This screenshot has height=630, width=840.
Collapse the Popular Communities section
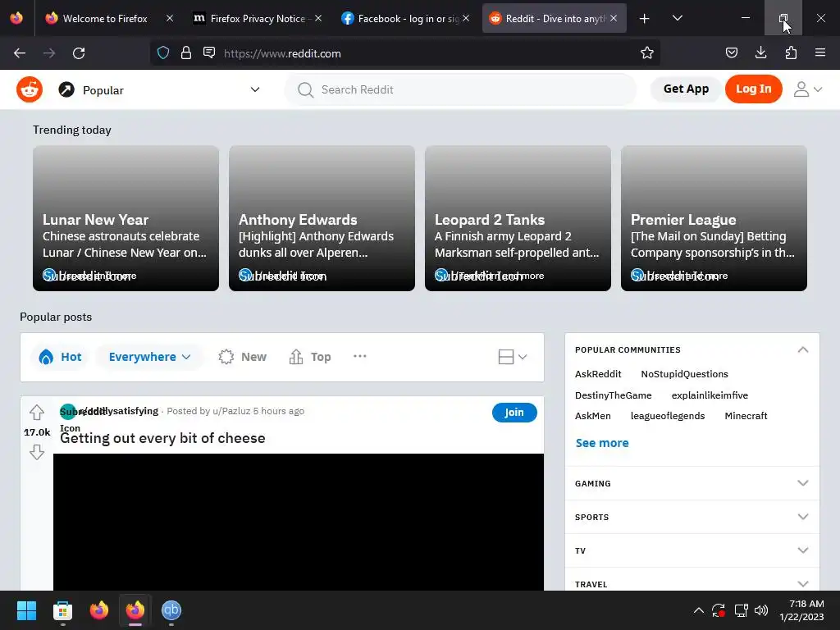click(x=802, y=349)
